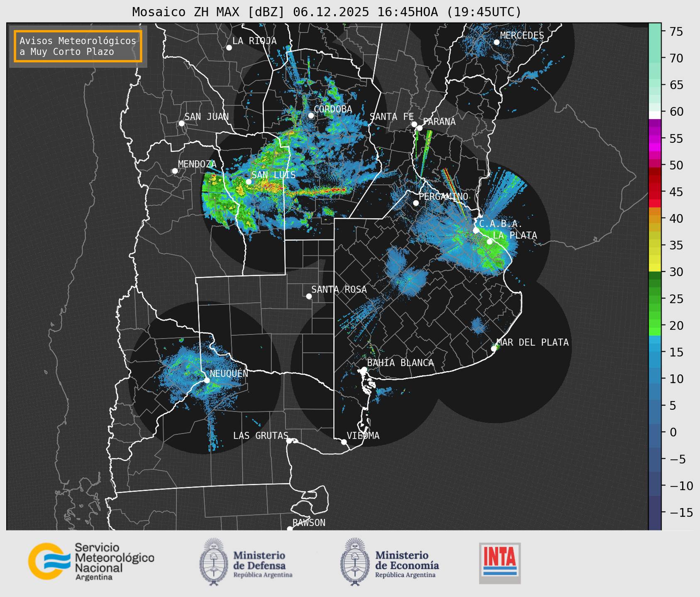Click the NEUQUÉN city marker dot
This screenshot has width=700, height=597.
207,380
